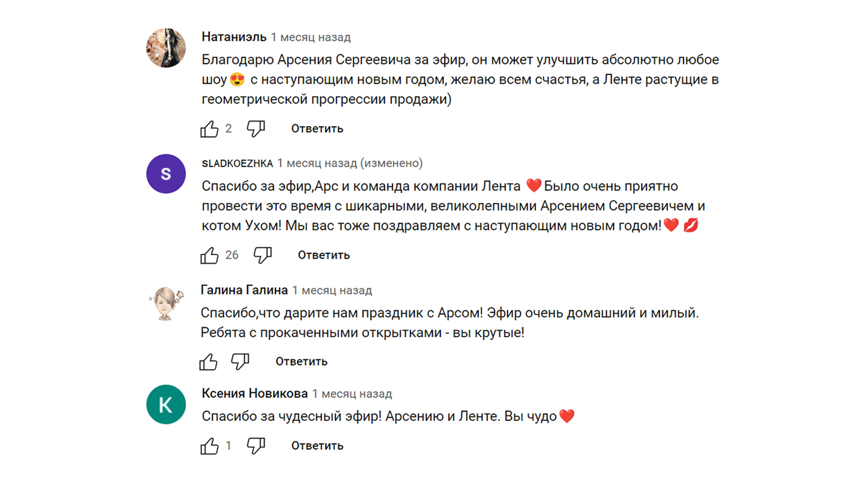The width and height of the screenshot is (868, 488).
Task: Dislike Ксения Новикова's comment with thumbs down
Action: point(256,446)
